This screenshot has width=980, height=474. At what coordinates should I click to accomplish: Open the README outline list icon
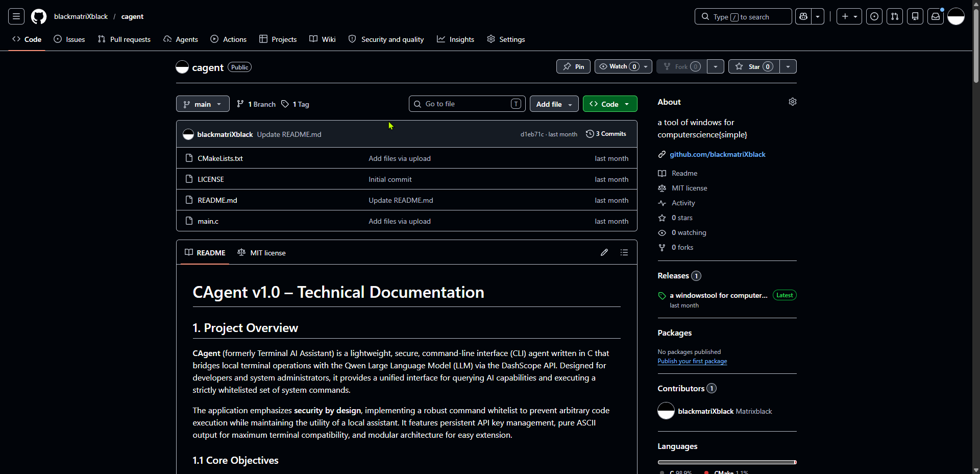(x=624, y=252)
